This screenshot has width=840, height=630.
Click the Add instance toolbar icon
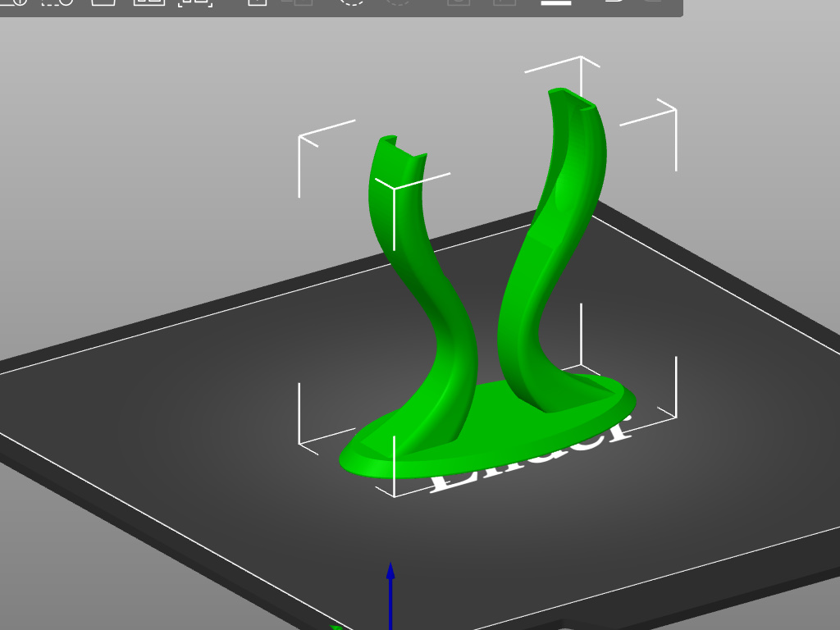pyautogui.click(x=353, y=1)
